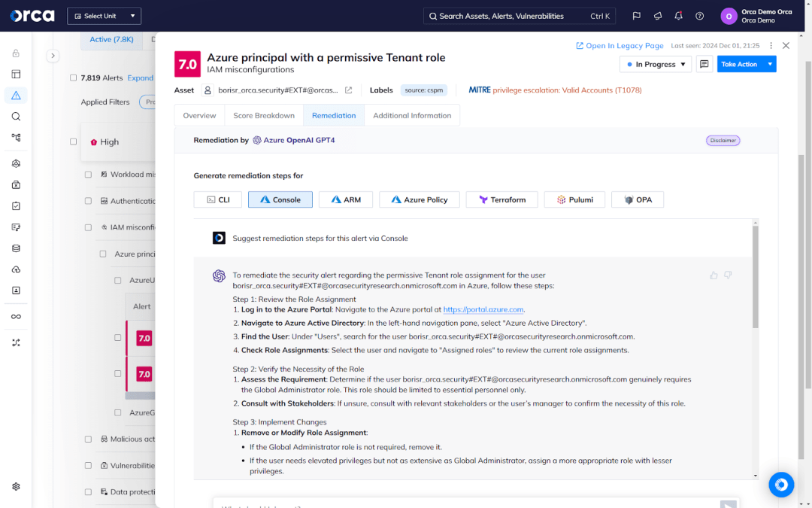Check the Vulnerabilities row checkbox
Image resolution: width=812 pixels, height=508 pixels.
pos(88,466)
